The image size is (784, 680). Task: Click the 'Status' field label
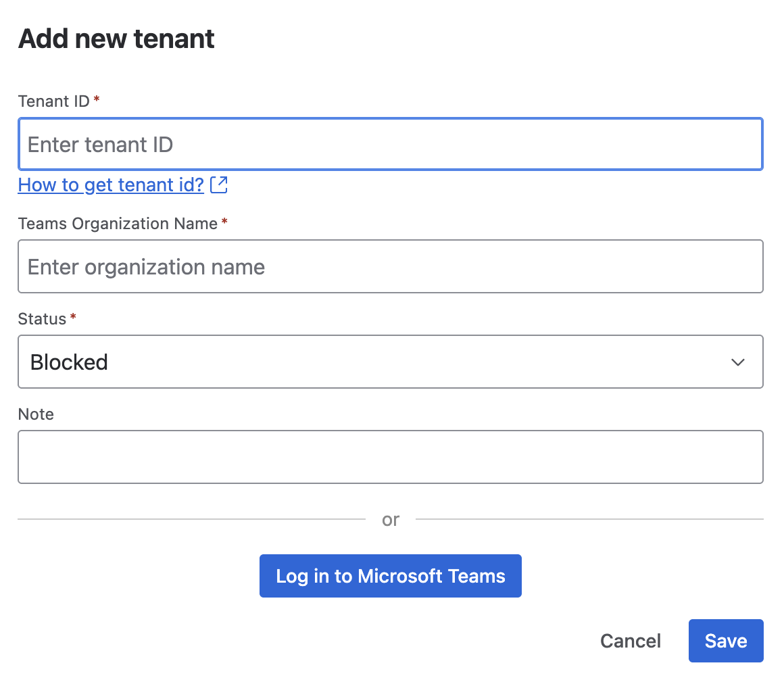42,319
